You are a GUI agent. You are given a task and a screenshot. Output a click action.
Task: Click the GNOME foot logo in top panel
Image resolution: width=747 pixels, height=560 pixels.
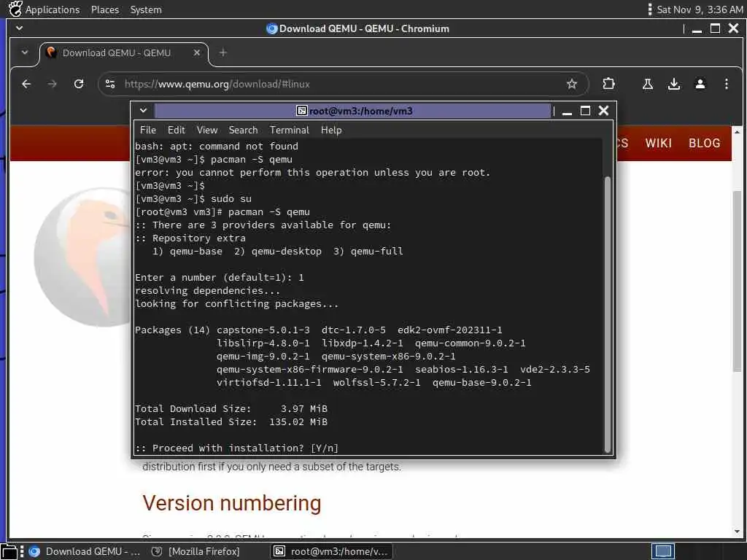[x=15, y=9]
